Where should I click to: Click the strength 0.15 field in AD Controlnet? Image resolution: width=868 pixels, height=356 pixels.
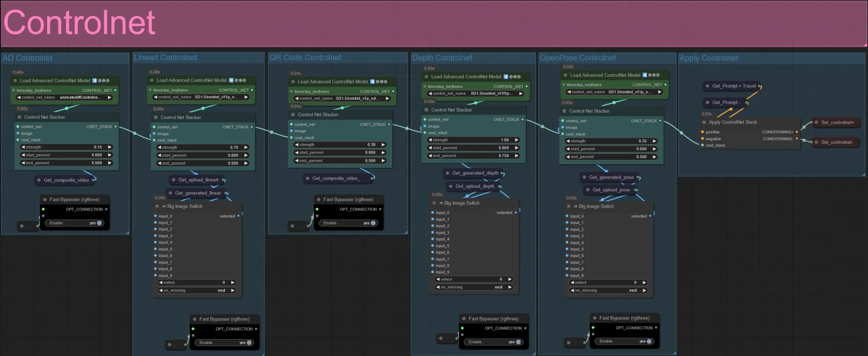tap(67, 147)
